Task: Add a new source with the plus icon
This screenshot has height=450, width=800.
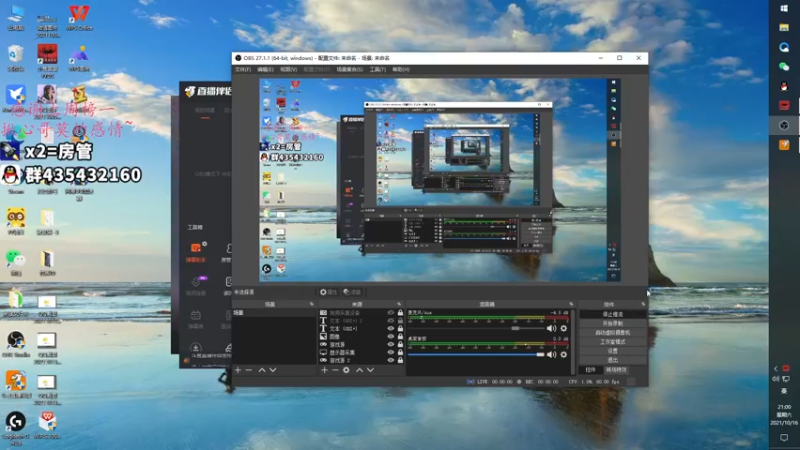Action: click(324, 370)
